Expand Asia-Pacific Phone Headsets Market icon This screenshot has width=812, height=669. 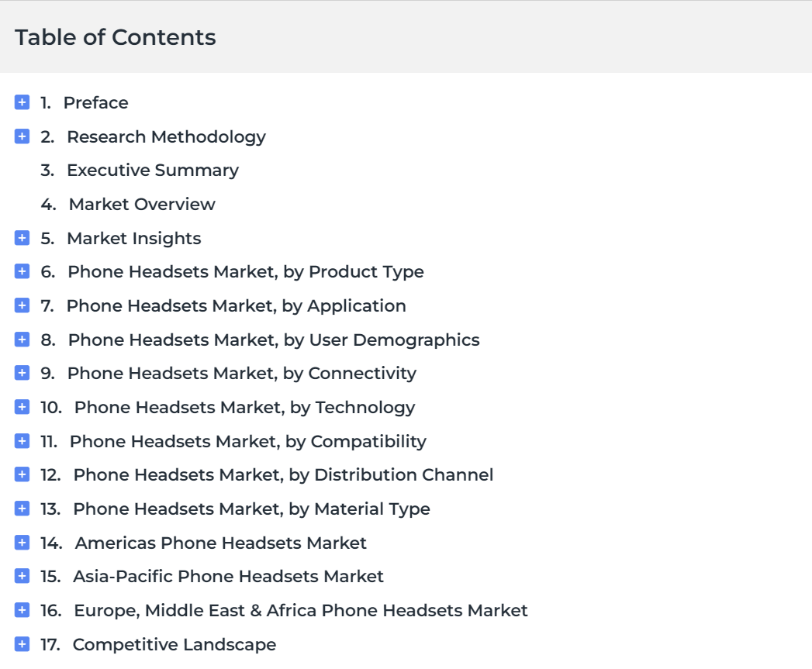tap(22, 576)
